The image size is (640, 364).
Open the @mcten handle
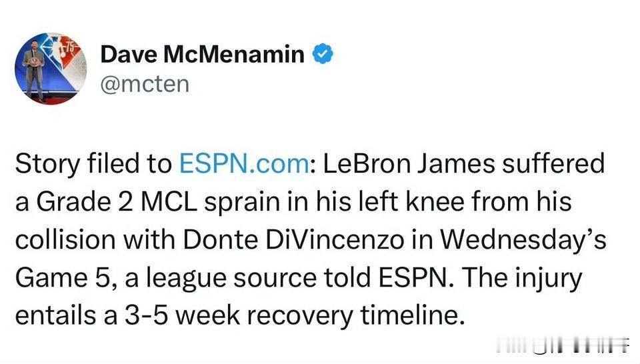[x=145, y=84]
